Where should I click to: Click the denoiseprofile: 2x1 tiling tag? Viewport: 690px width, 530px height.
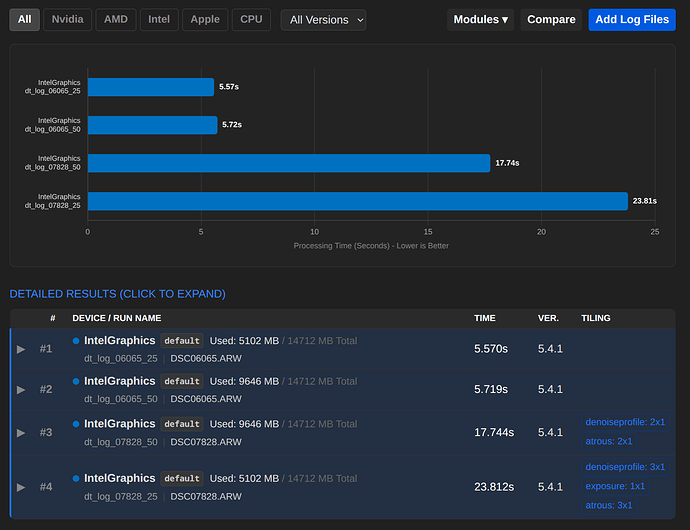625,422
